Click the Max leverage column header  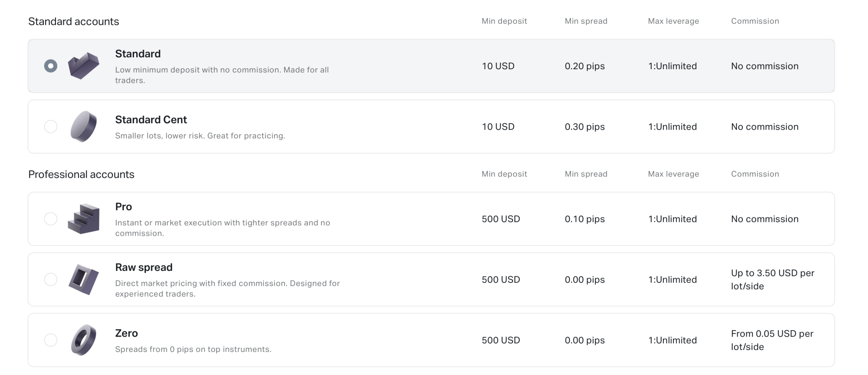point(673,21)
